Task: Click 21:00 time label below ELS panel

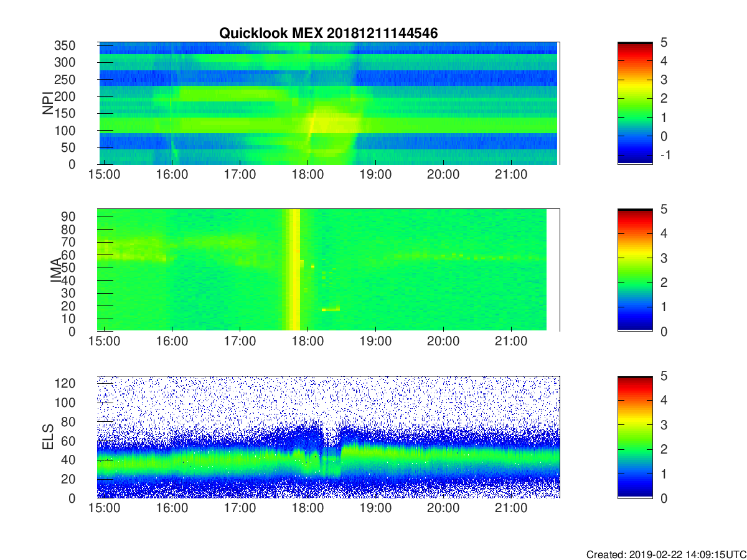Action: pyautogui.click(x=511, y=508)
